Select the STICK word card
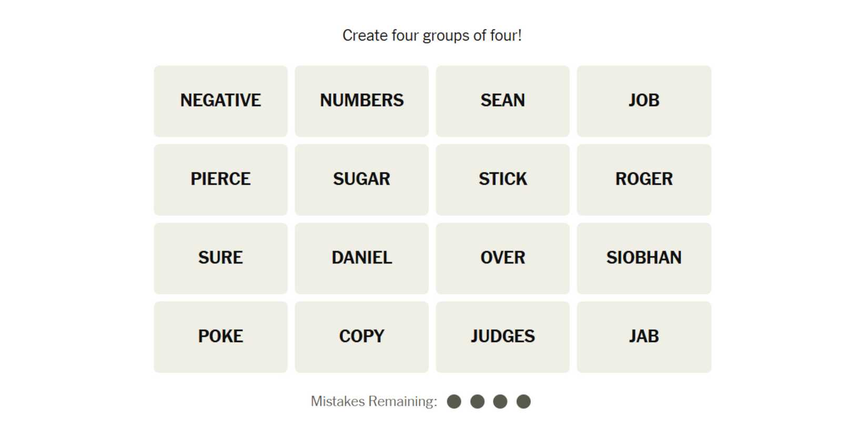Viewport: 868px width, 434px height. (x=502, y=179)
